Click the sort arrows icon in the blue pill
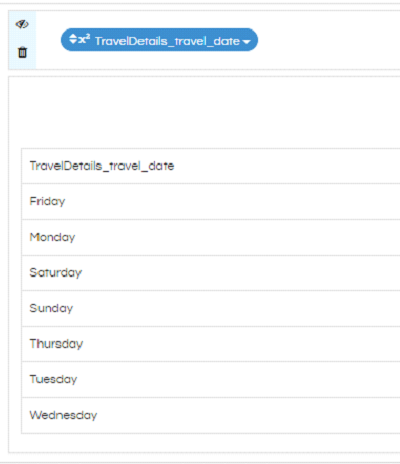Viewport: 400px width, 464px height. pyautogui.click(x=73, y=39)
